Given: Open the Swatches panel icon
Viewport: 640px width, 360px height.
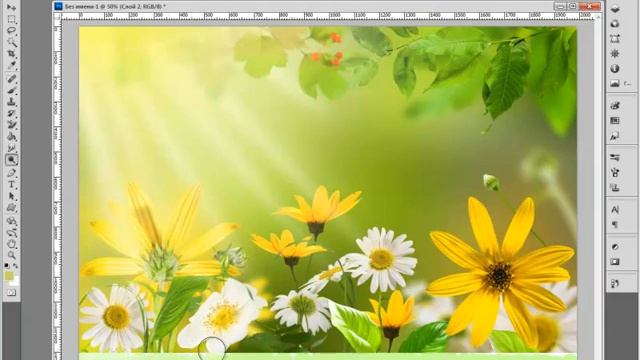Looking at the screenshot, I should click(615, 120).
